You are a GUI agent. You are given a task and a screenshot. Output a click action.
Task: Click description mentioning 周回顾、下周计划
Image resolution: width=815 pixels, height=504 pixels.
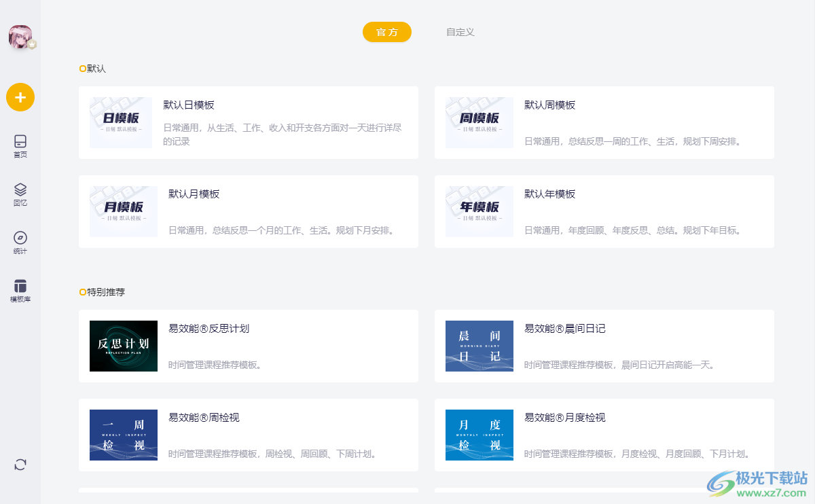tap(273, 454)
